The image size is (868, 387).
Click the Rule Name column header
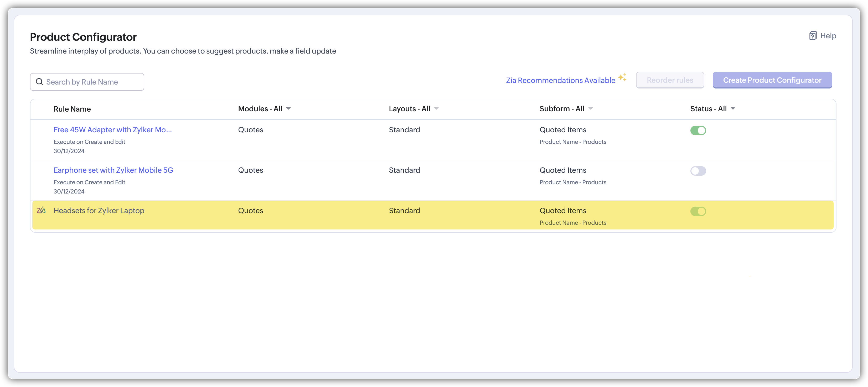(72, 109)
